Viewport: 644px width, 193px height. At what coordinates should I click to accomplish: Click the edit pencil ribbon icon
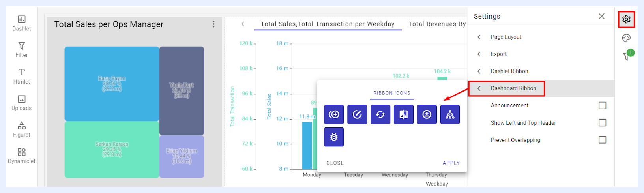[x=357, y=114]
